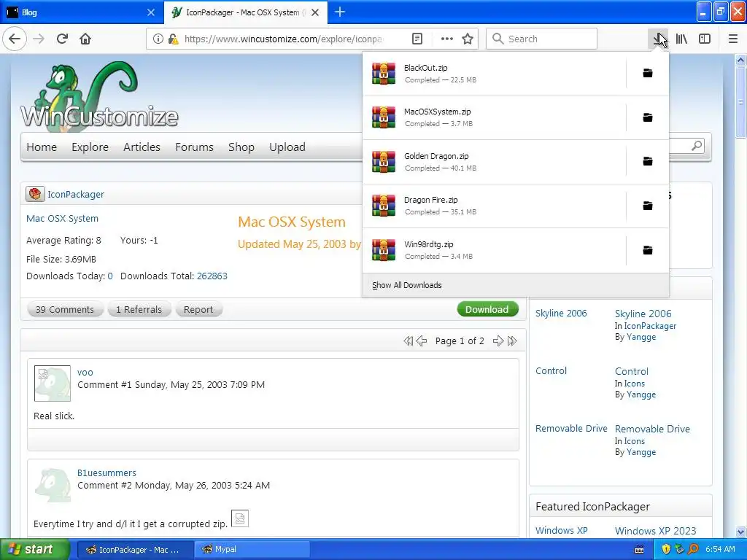Bookmark this page with the star
This screenshot has height=560, width=747.
(468, 39)
